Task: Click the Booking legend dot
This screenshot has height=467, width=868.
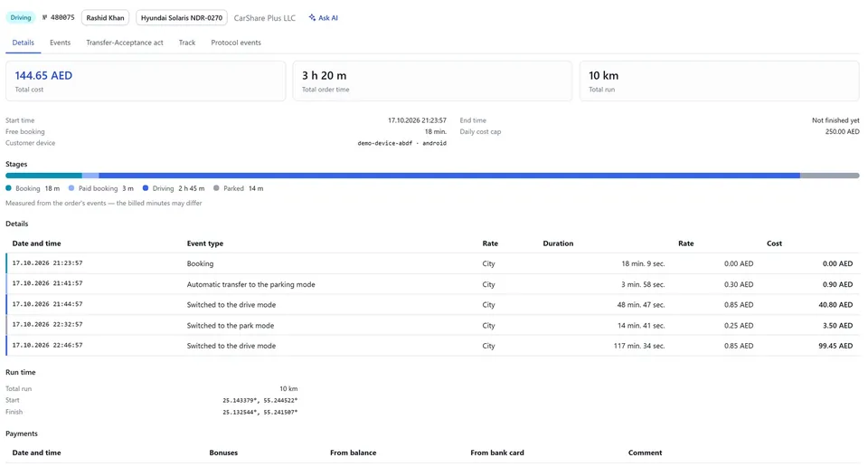Action: pos(9,188)
